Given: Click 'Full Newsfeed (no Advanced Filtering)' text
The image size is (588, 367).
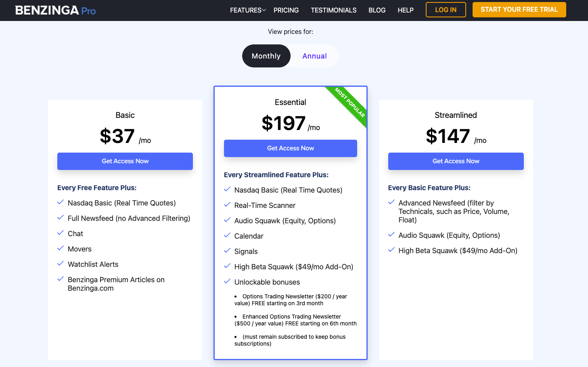Looking at the screenshot, I should tap(129, 218).
